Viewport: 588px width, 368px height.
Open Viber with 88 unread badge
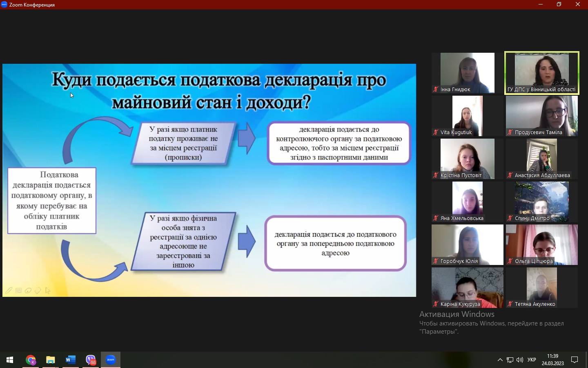tap(90, 360)
